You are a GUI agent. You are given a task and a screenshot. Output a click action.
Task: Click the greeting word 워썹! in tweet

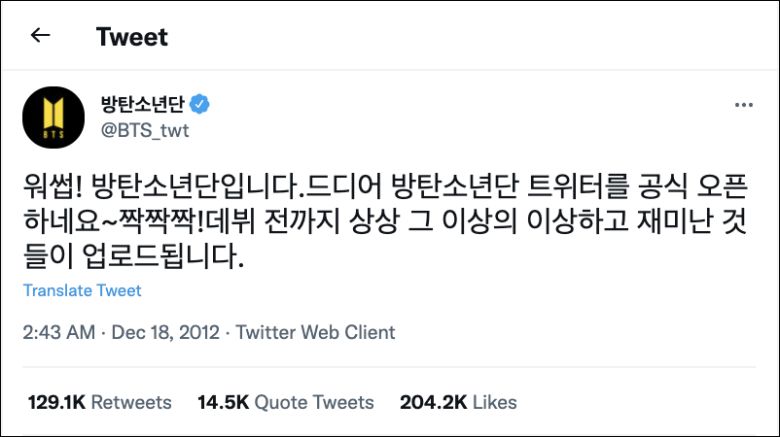(53, 186)
